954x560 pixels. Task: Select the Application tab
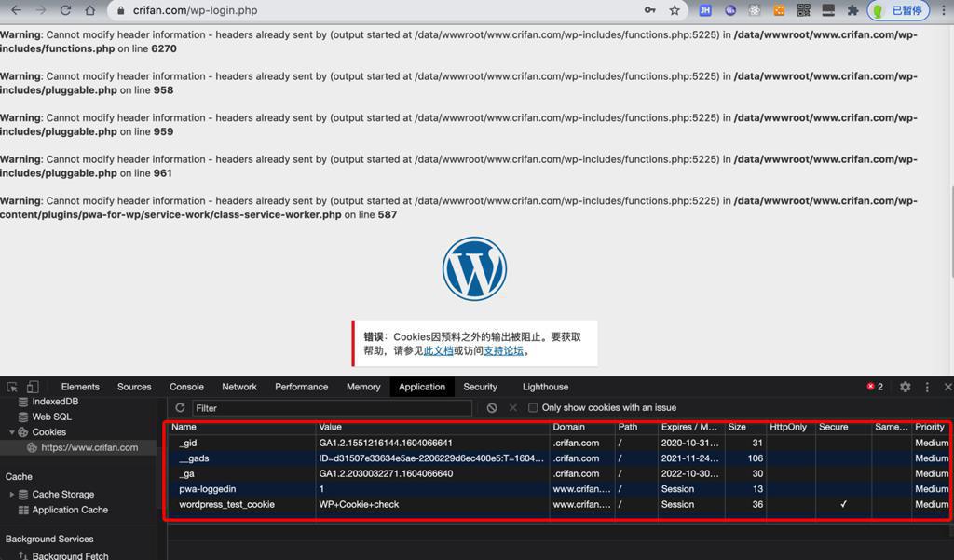[x=422, y=387]
